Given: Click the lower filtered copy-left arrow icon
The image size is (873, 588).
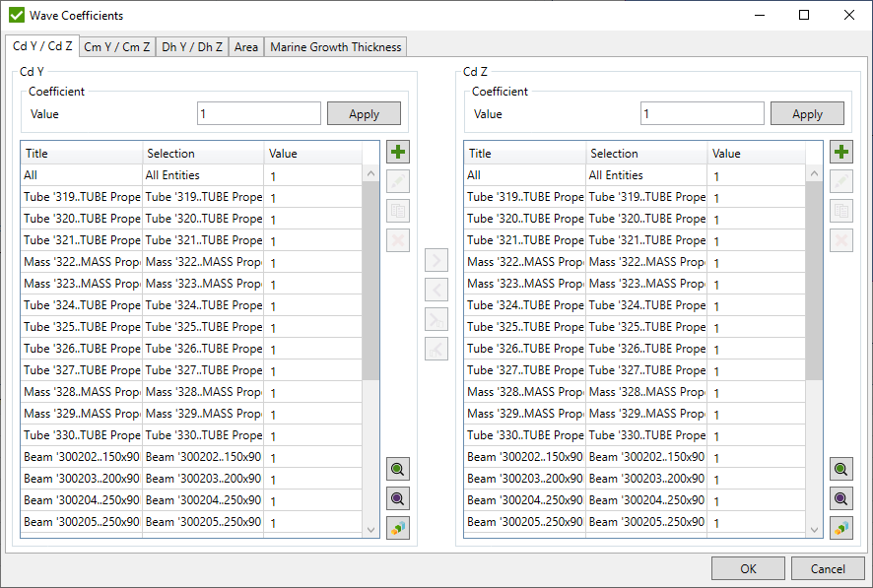Looking at the screenshot, I should [x=436, y=349].
